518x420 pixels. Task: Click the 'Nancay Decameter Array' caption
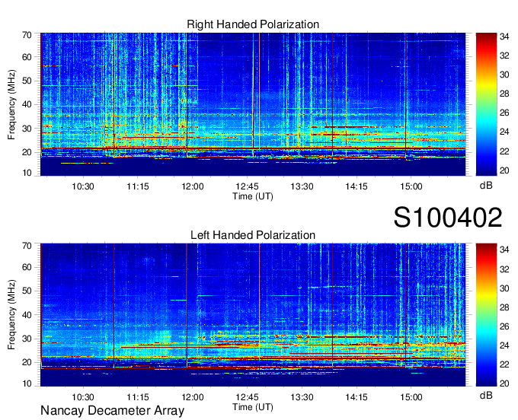click(x=112, y=411)
